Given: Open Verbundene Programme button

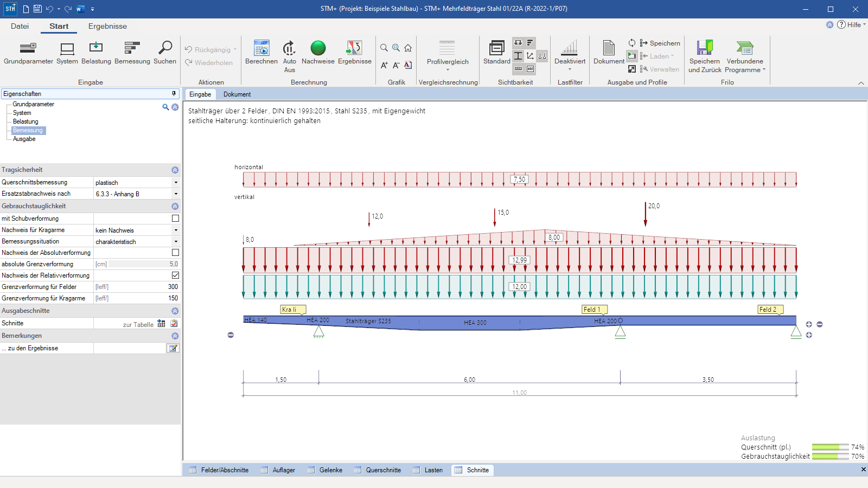Looking at the screenshot, I should pyautogui.click(x=745, y=56).
